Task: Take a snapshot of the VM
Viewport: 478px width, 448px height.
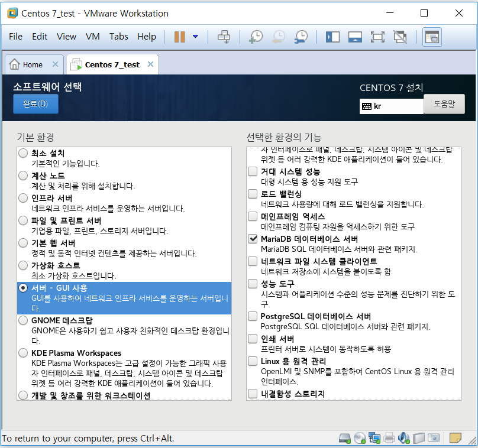Action: point(256,37)
